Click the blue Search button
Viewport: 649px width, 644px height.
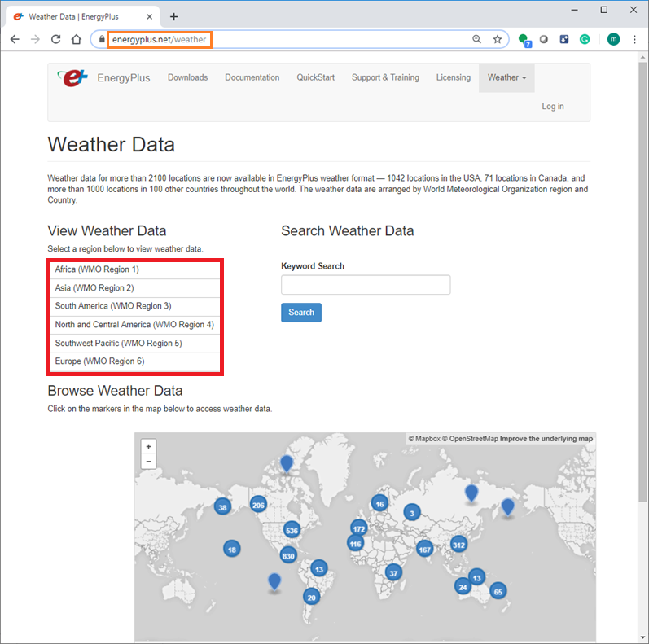pyautogui.click(x=301, y=313)
